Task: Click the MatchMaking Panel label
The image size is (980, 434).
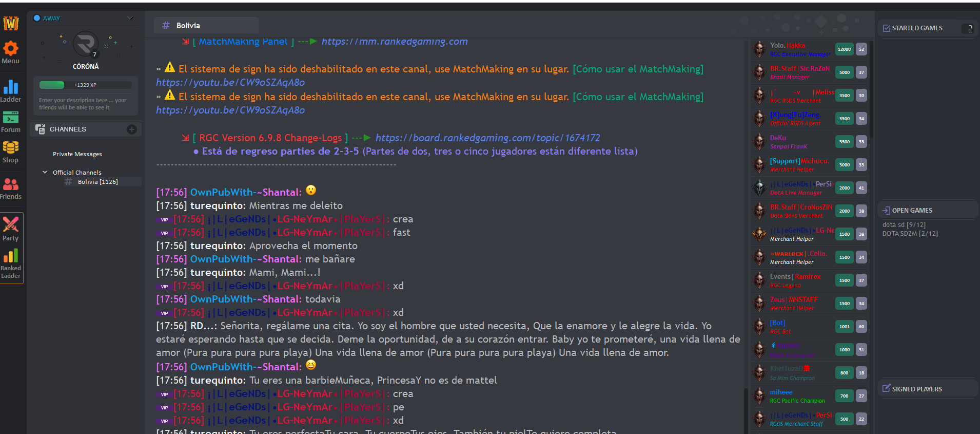Action: coord(243,42)
